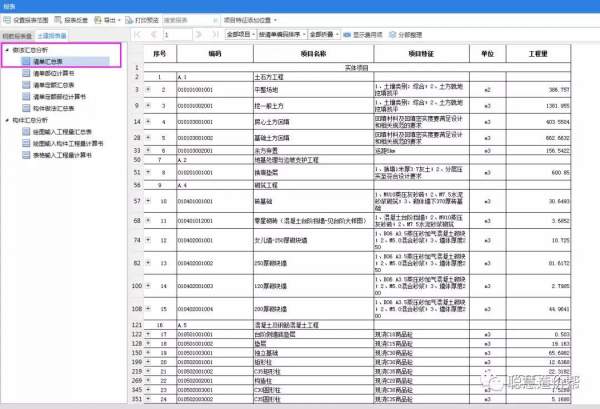Click the 报表反查 toolbar icon
Screen dimensions: 600x409
coord(58,20)
